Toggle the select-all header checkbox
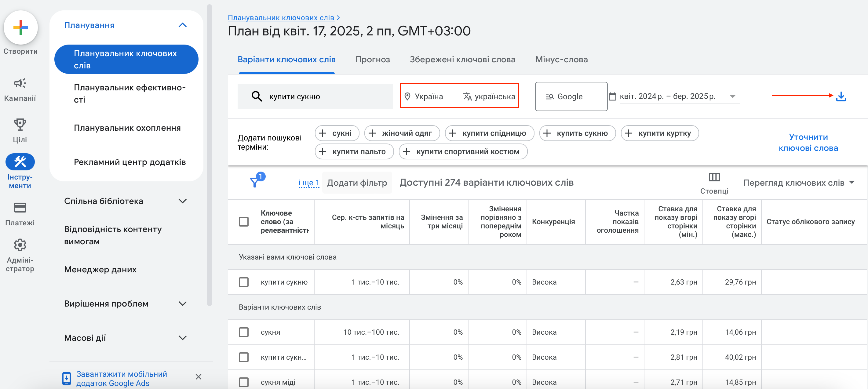The width and height of the screenshot is (868, 389). [x=243, y=221]
